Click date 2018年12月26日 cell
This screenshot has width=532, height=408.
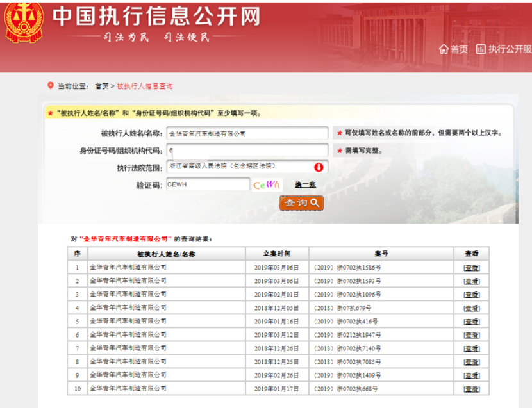click(276, 348)
